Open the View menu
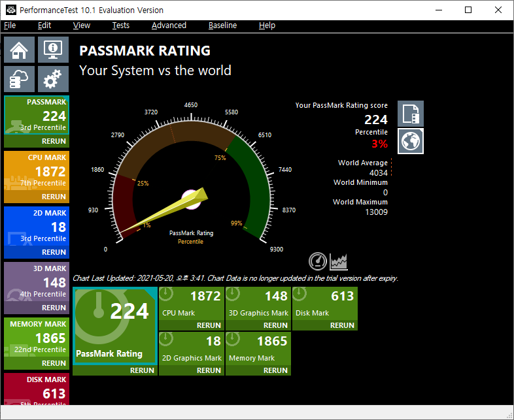514x420 pixels. tap(81, 25)
